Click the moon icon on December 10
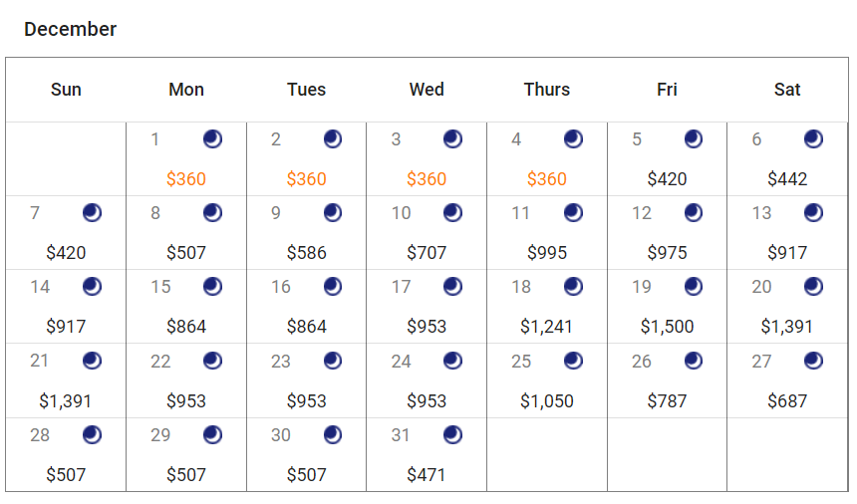The width and height of the screenshot is (857, 504). click(452, 212)
